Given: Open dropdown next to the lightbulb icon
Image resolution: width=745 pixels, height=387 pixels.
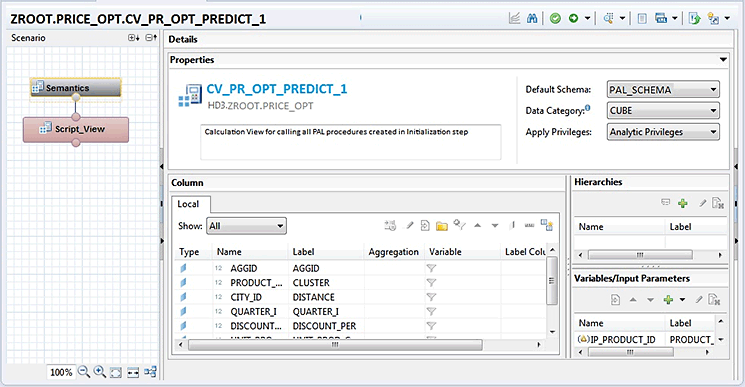Looking at the screenshot, I should click(x=727, y=19).
